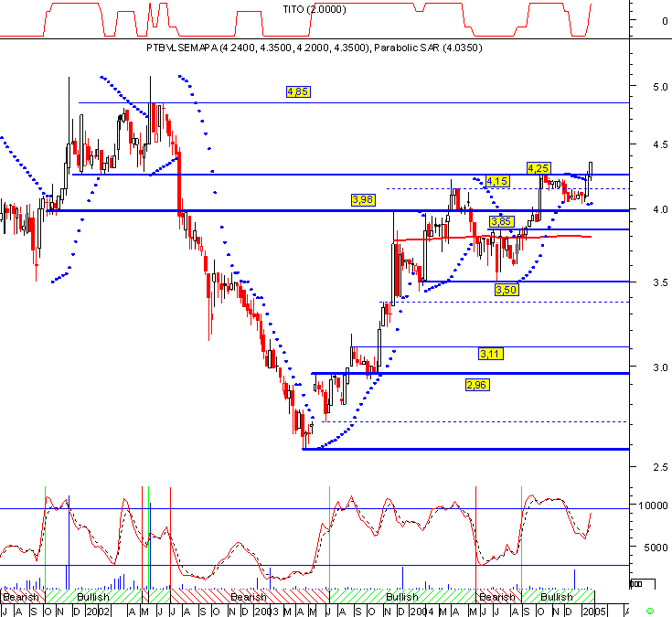The width and height of the screenshot is (672, 617).
Task: Click the yellow 3,98 price label
Action: pyautogui.click(x=363, y=199)
